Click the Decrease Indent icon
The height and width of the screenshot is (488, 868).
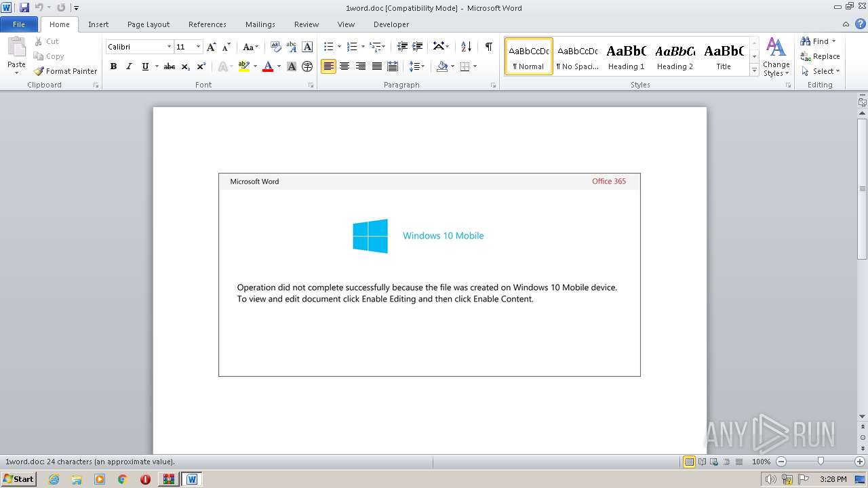click(x=402, y=47)
